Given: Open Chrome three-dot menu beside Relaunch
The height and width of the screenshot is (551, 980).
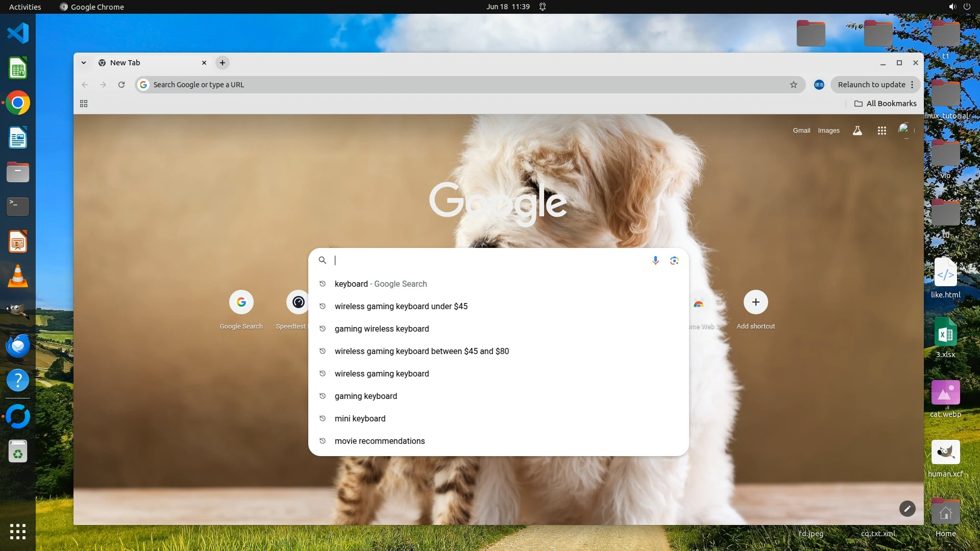Looking at the screenshot, I should (x=912, y=85).
